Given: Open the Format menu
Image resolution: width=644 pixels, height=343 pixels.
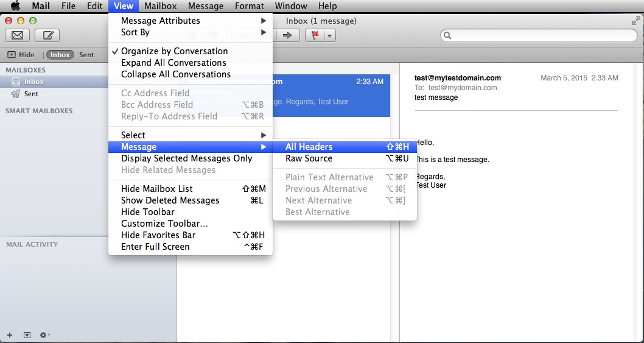Looking at the screenshot, I should [x=250, y=6].
